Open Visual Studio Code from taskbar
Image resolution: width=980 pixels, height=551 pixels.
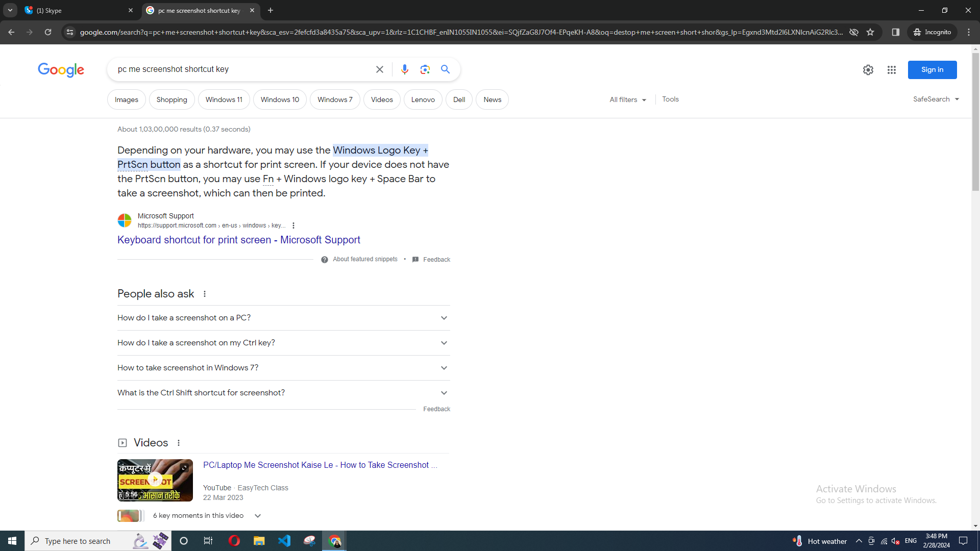(284, 541)
